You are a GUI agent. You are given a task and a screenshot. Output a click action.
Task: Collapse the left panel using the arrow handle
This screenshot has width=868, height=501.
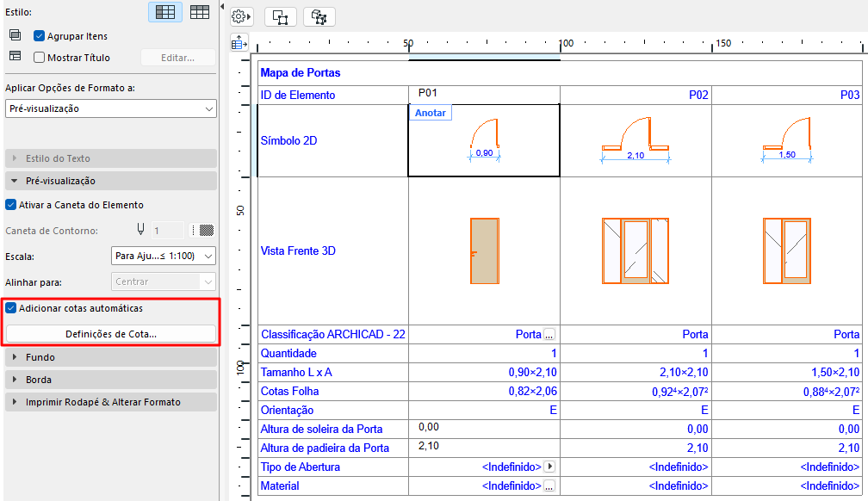(x=223, y=7)
